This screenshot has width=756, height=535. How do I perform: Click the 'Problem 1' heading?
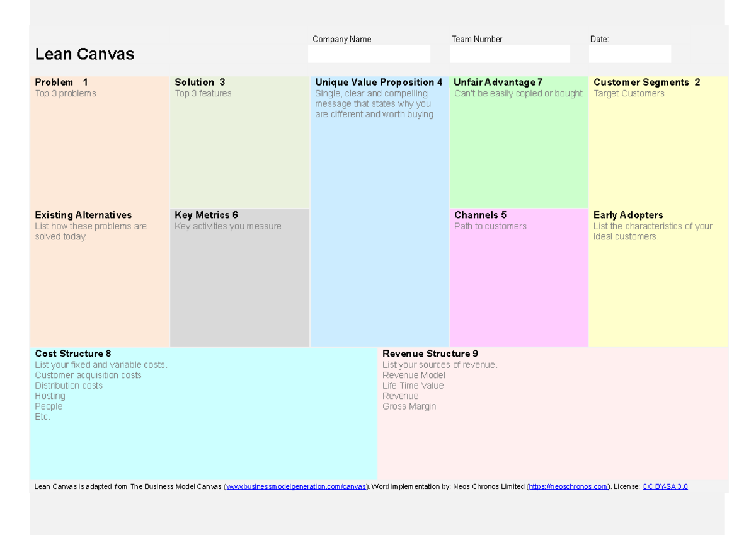(62, 83)
